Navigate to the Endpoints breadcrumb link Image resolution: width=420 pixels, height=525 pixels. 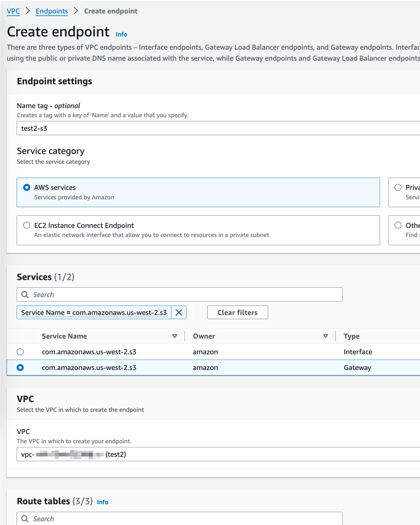[x=52, y=11]
